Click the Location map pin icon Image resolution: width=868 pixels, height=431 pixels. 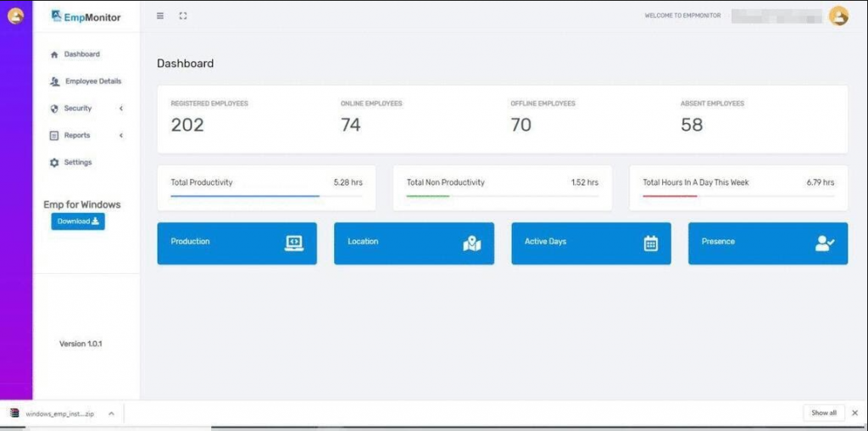tap(471, 243)
